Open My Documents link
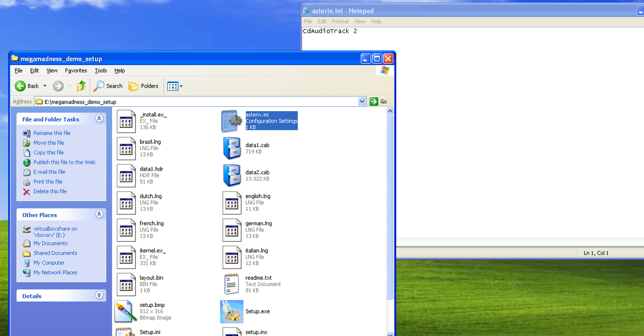 (50, 243)
